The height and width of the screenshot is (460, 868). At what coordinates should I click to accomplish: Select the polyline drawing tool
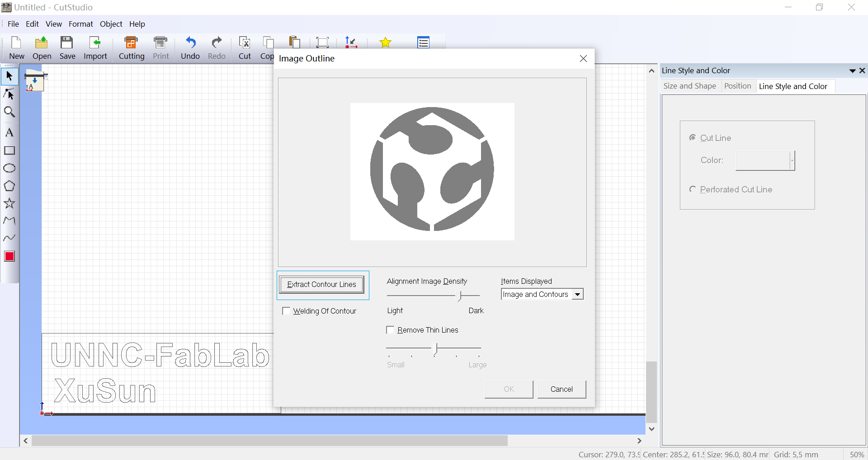click(9, 221)
